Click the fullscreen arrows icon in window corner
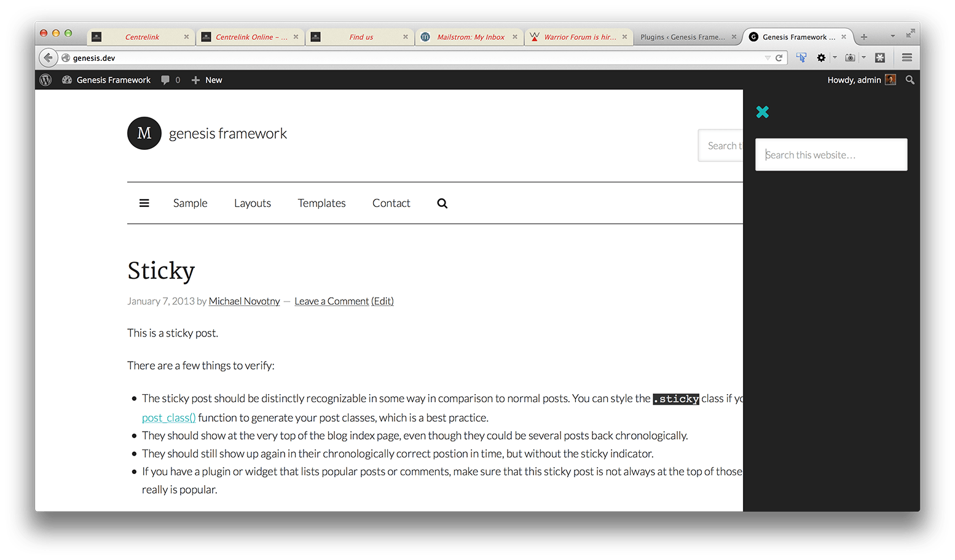This screenshot has width=955, height=560. click(910, 33)
